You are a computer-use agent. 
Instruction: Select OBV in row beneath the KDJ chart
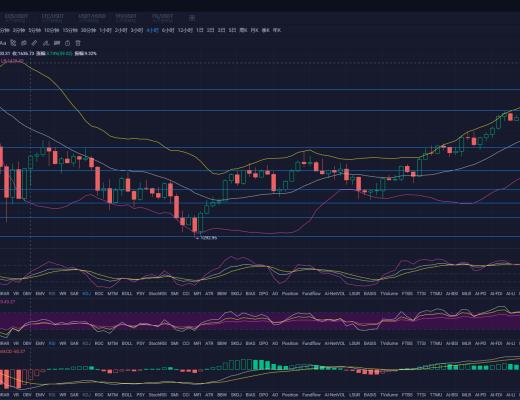point(27,294)
